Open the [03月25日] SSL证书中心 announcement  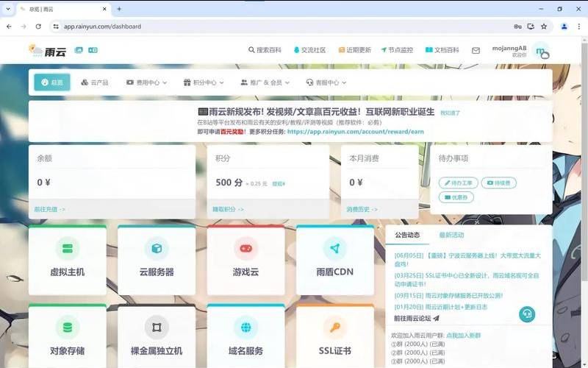tap(467, 280)
